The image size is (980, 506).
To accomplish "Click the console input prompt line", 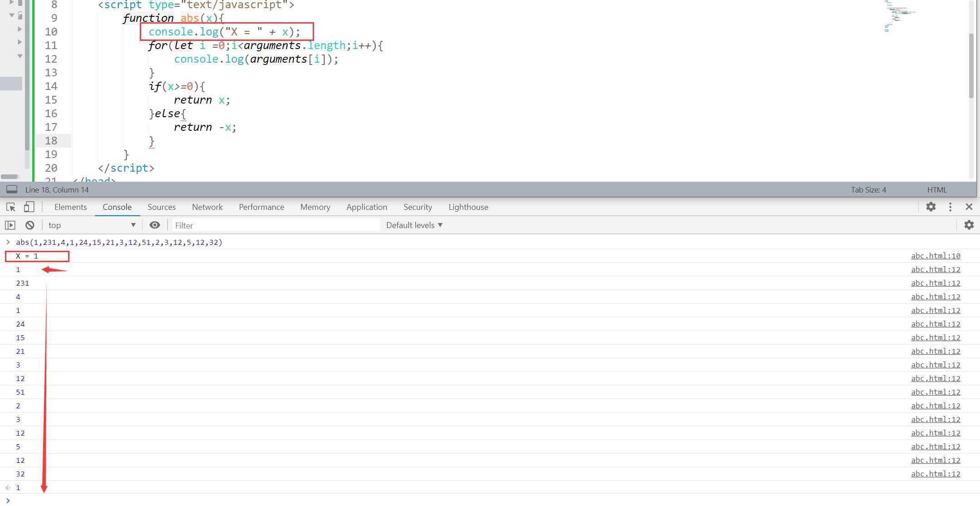I will point(490,501).
